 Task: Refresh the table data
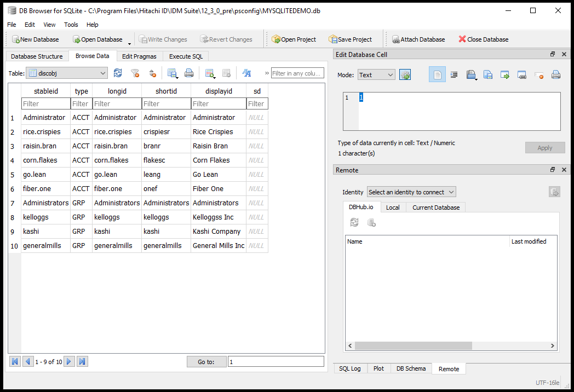(118, 73)
